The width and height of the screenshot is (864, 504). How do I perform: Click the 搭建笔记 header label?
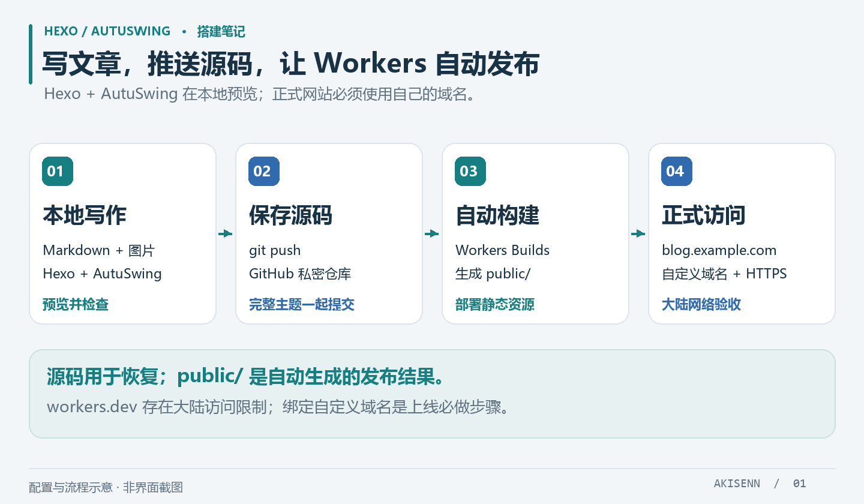[x=221, y=31]
